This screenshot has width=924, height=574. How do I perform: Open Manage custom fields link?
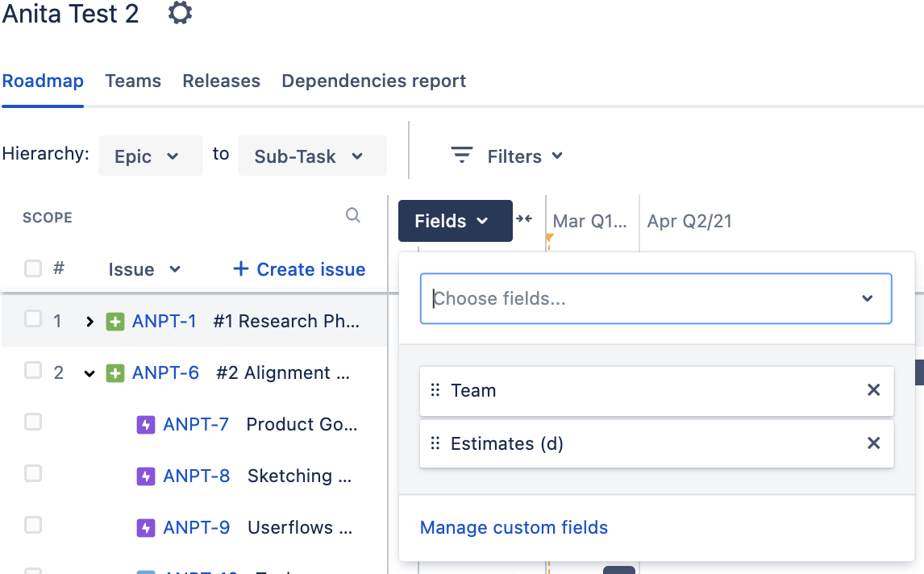[x=514, y=527]
